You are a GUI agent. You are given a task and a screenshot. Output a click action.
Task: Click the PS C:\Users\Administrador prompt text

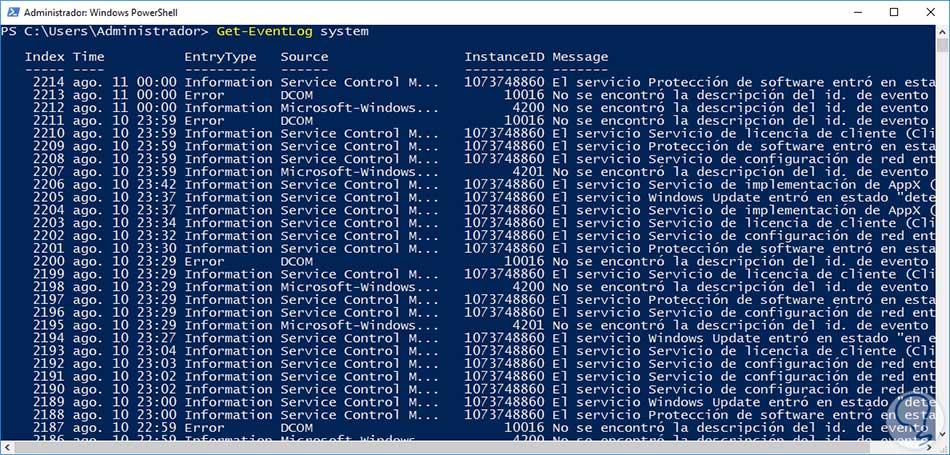104,31
